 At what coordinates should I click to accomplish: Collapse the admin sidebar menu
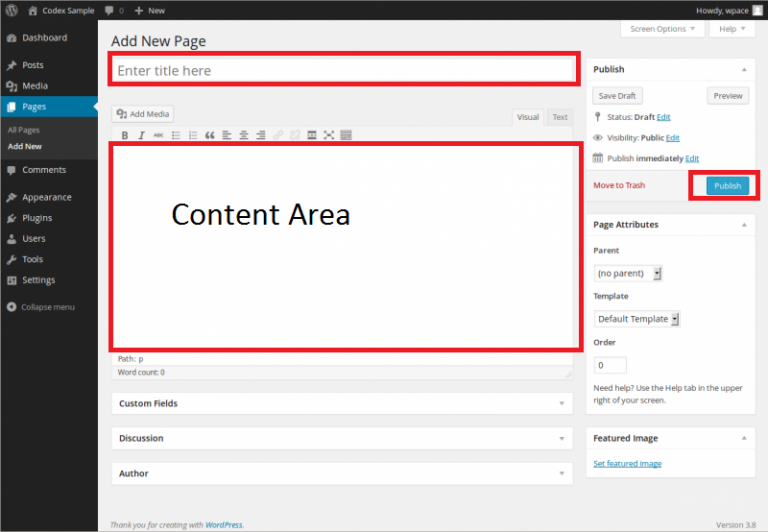[40, 306]
